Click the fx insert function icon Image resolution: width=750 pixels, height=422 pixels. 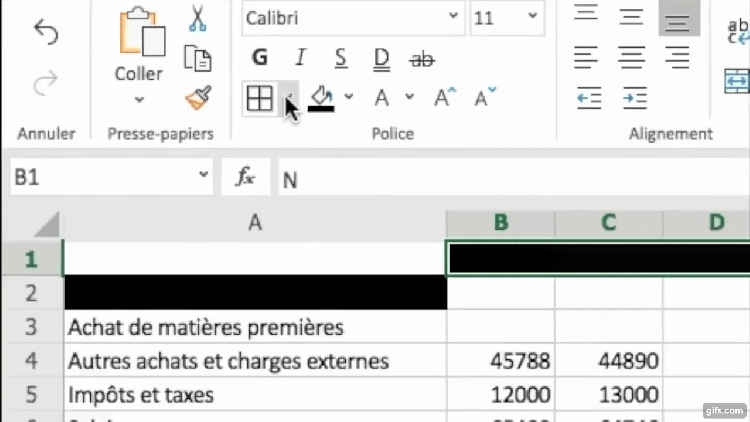(245, 177)
